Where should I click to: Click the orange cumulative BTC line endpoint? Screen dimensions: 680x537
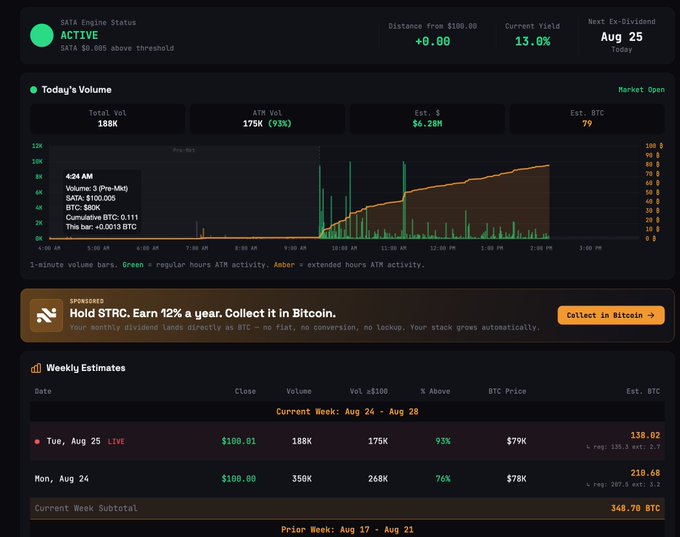(549, 165)
